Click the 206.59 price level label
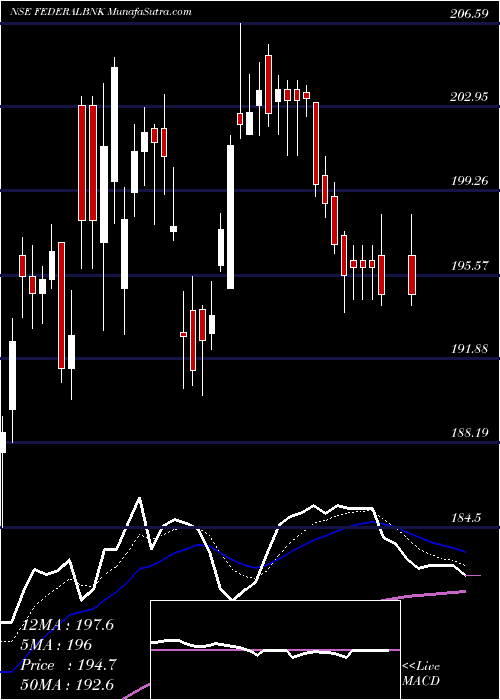Image resolution: width=500 pixels, height=700 pixels. click(x=468, y=13)
